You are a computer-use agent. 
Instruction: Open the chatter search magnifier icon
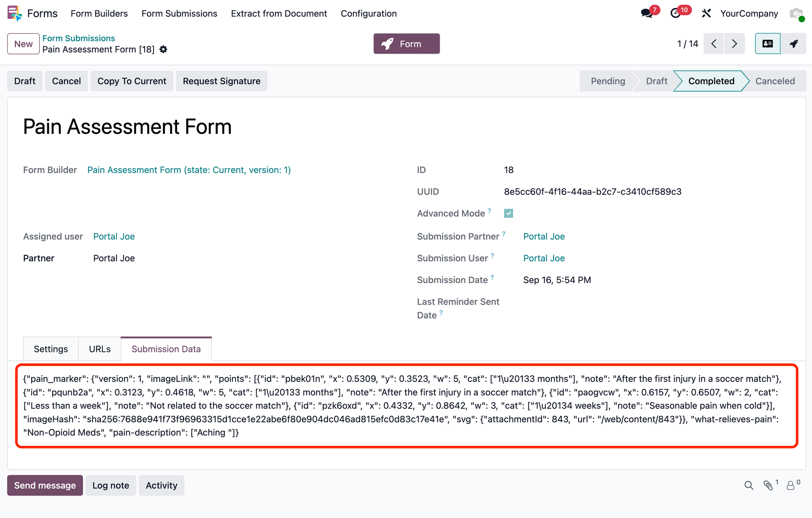click(x=749, y=485)
